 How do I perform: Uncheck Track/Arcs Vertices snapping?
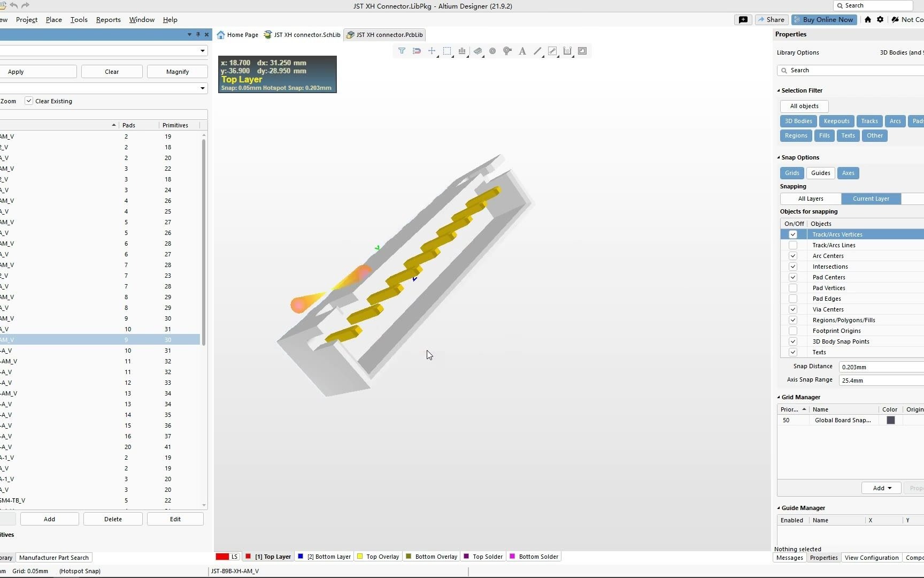pos(793,234)
